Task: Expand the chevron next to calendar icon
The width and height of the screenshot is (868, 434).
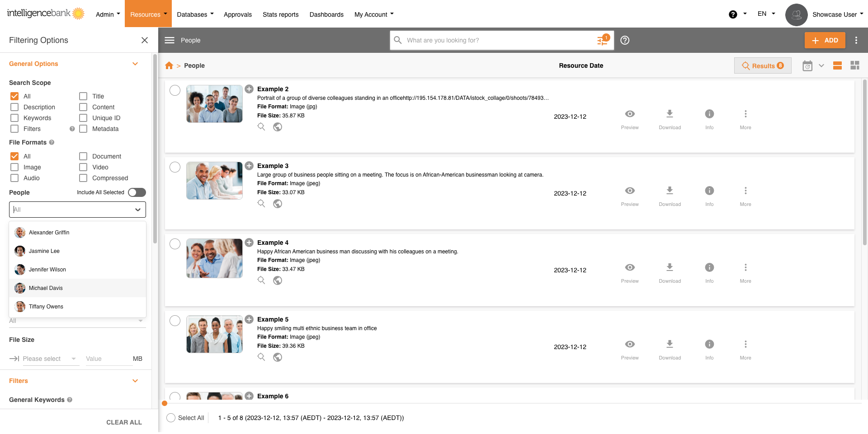Action: point(821,65)
